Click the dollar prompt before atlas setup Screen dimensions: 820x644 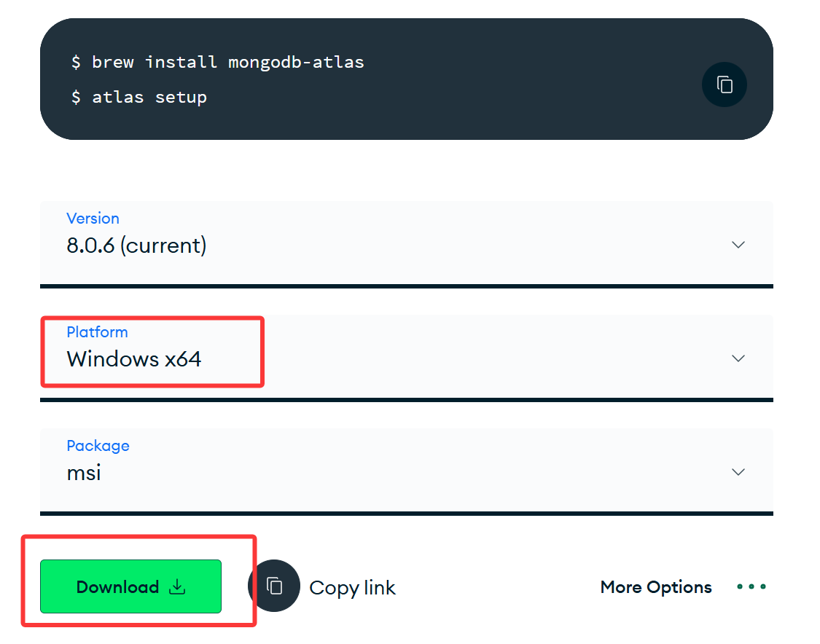[x=76, y=98]
